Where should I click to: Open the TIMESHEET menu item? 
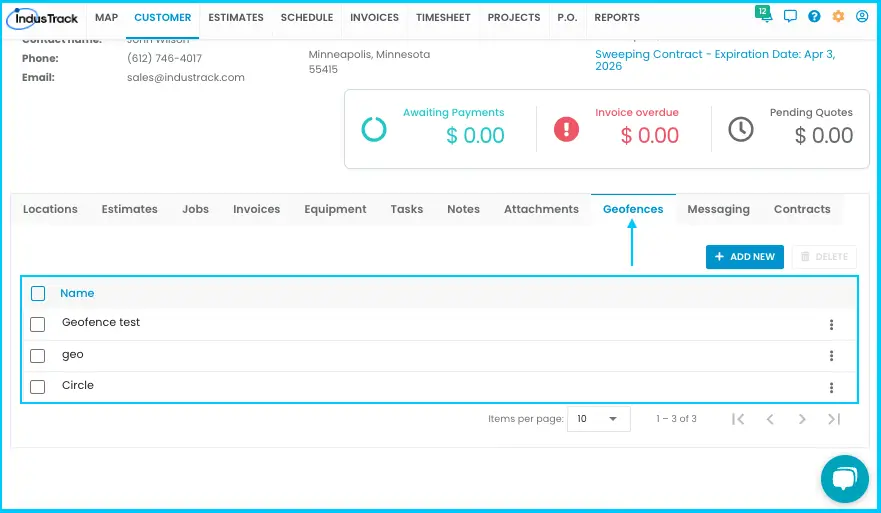443,17
